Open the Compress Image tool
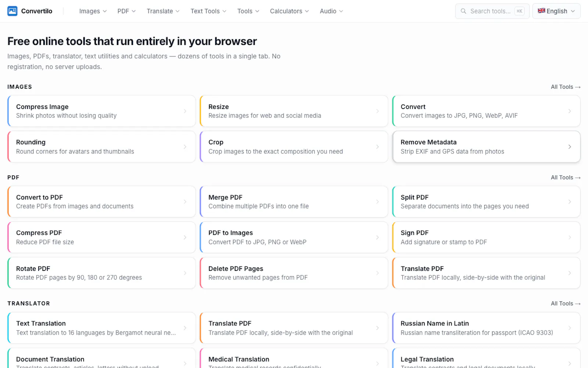This screenshot has width=588, height=368. [101, 111]
